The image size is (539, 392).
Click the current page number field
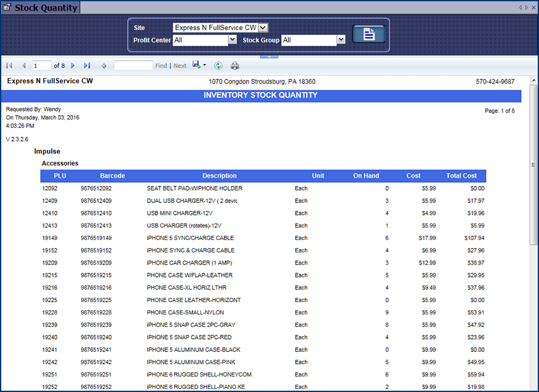(41, 66)
